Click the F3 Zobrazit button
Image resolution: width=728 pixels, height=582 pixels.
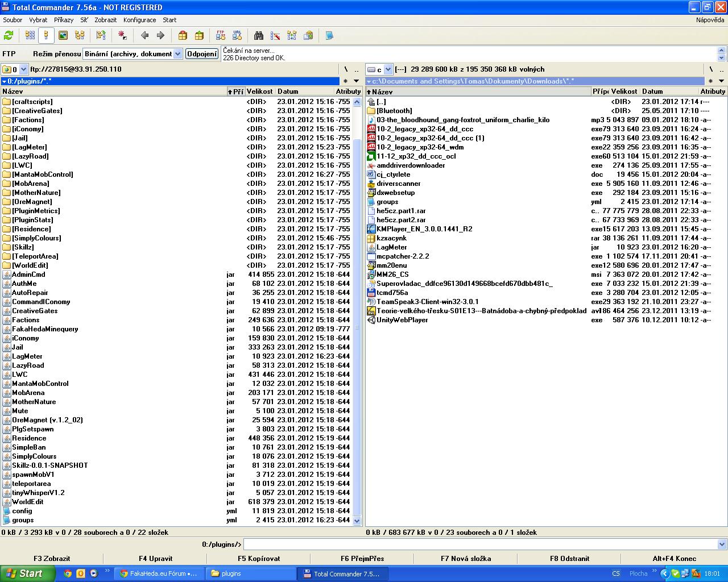click(x=52, y=558)
